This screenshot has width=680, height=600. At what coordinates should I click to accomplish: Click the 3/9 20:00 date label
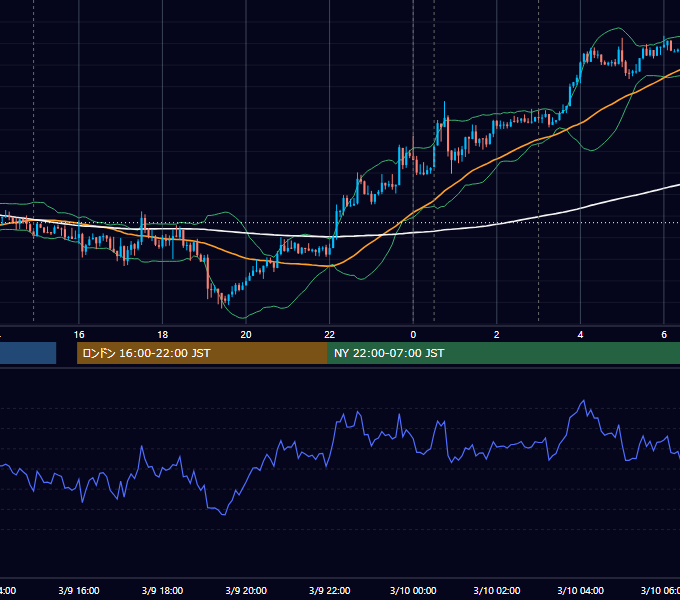(246, 591)
